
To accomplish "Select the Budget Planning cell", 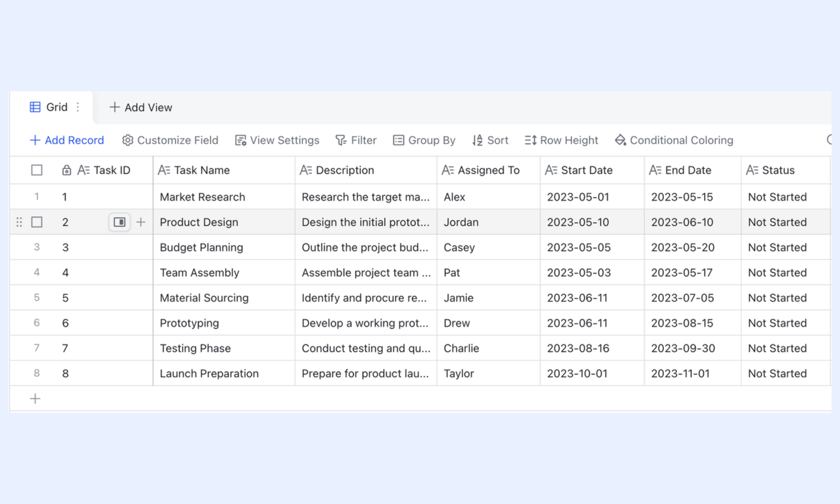I will tap(224, 247).
